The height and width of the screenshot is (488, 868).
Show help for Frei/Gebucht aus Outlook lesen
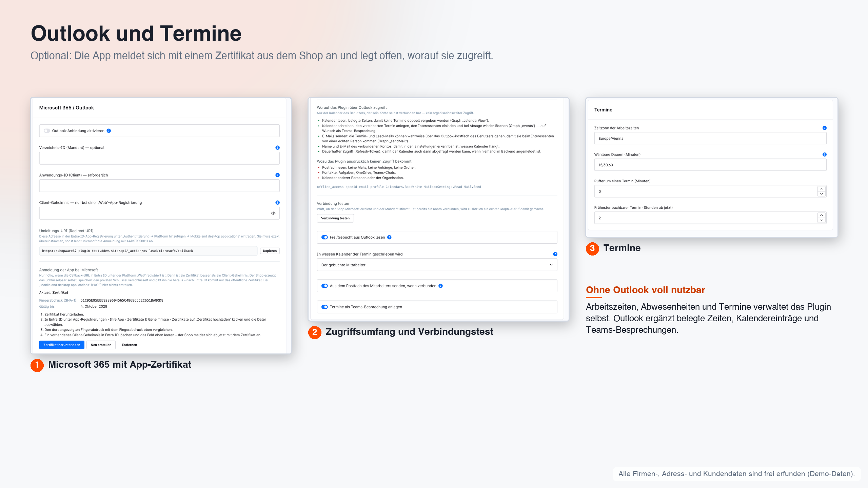coord(389,237)
